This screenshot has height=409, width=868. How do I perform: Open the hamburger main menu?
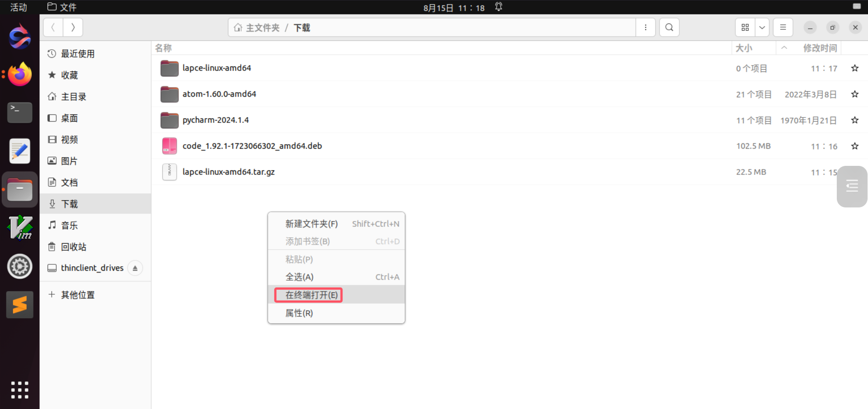coord(783,28)
